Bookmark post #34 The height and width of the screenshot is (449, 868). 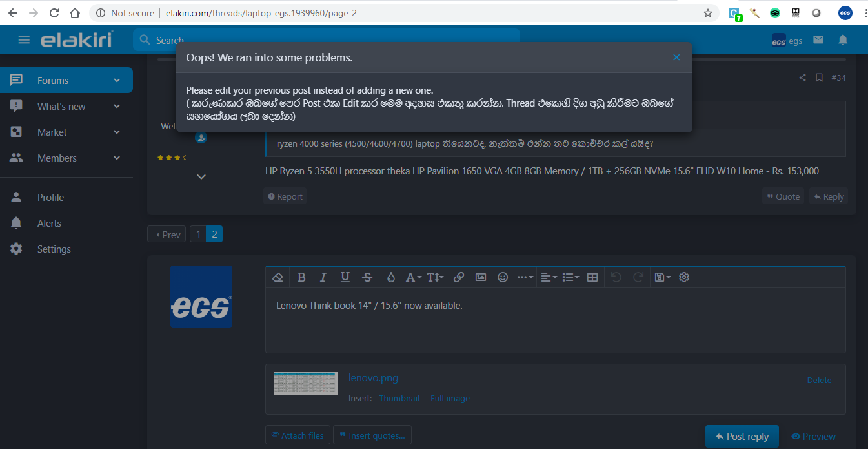point(819,78)
